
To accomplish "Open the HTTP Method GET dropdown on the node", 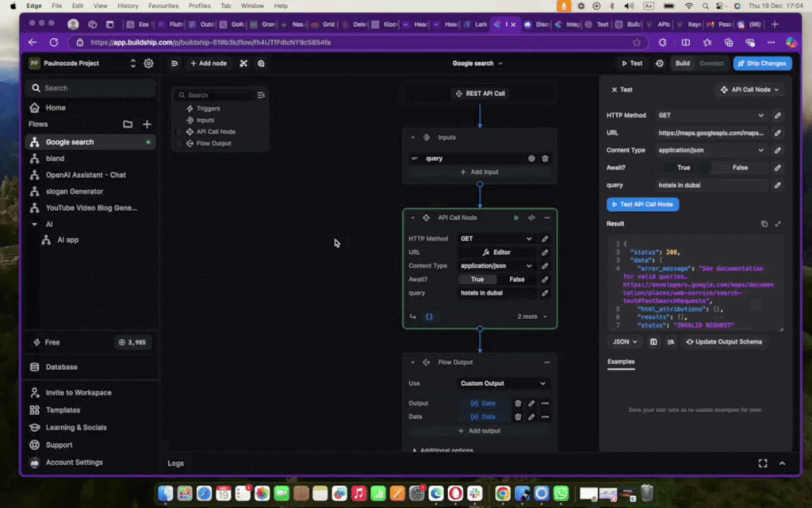I will tap(496, 237).
